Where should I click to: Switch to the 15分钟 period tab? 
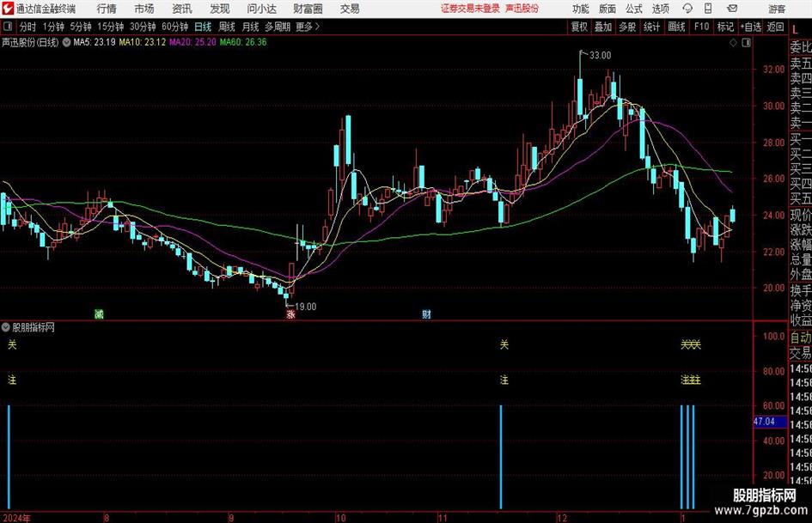point(111,27)
